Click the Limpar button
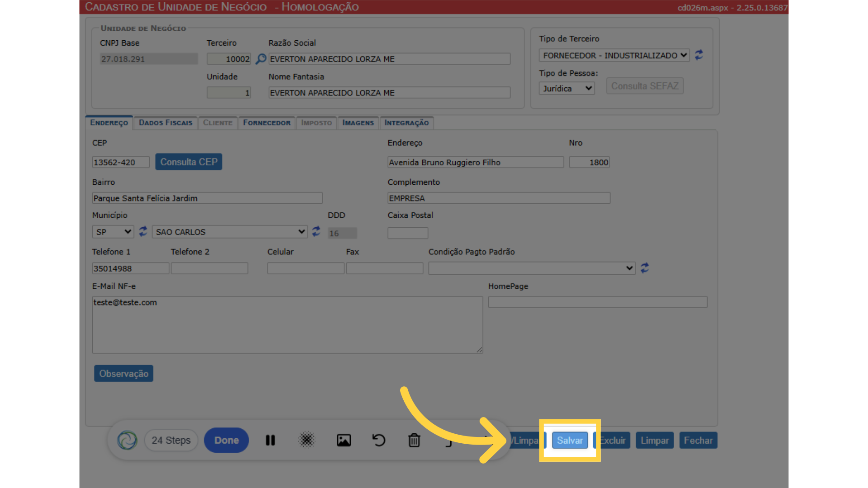 click(x=655, y=441)
